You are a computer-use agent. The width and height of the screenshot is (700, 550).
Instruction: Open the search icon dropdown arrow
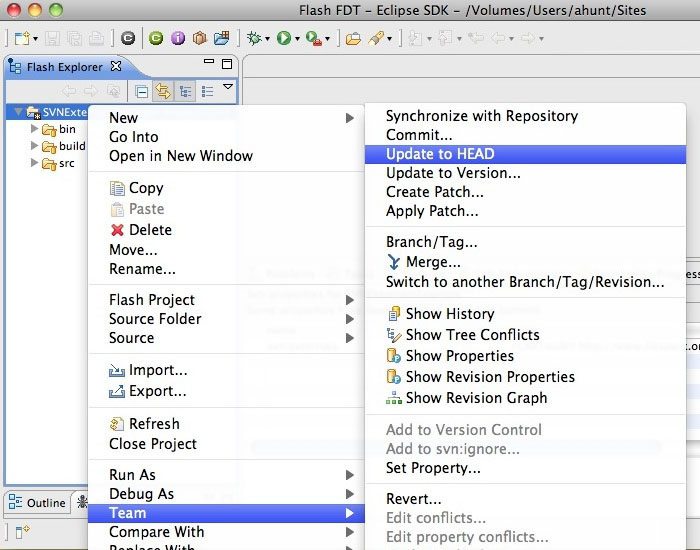pyautogui.click(x=389, y=39)
